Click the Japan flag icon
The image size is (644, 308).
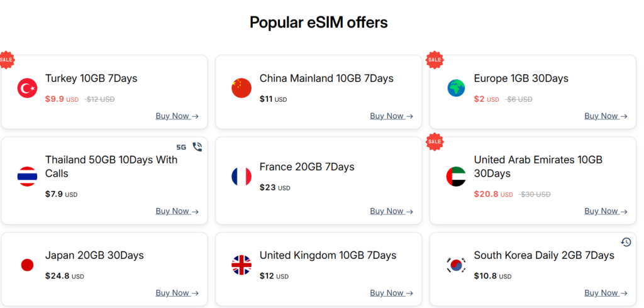point(27,265)
